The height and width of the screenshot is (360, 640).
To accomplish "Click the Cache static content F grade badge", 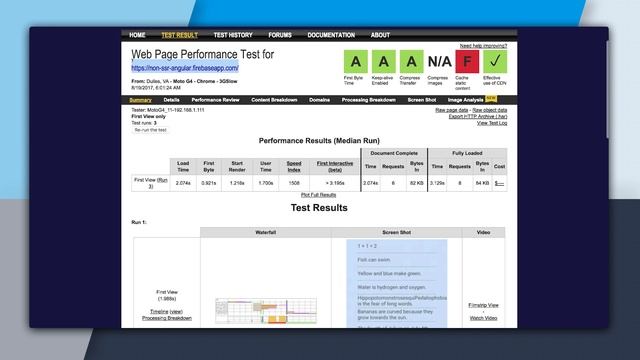I will pyautogui.click(x=467, y=62).
